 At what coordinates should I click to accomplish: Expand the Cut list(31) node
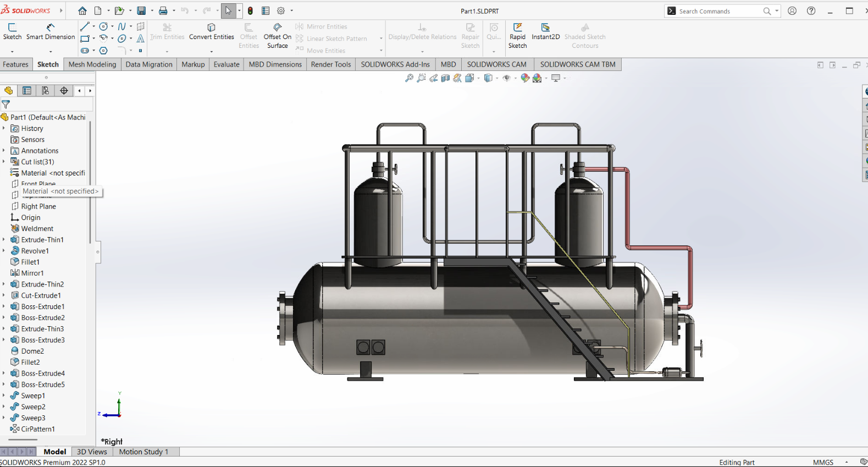click(x=4, y=162)
